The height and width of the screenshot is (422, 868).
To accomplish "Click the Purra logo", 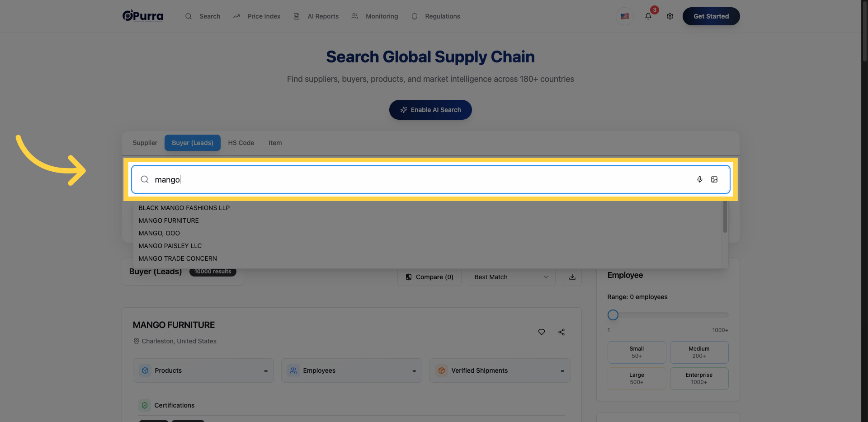I will tap(143, 16).
